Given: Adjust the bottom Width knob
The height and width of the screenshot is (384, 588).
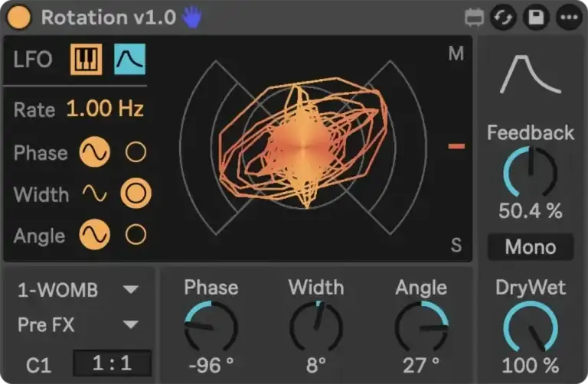Looking at the screenshot, I should [316, 327].
